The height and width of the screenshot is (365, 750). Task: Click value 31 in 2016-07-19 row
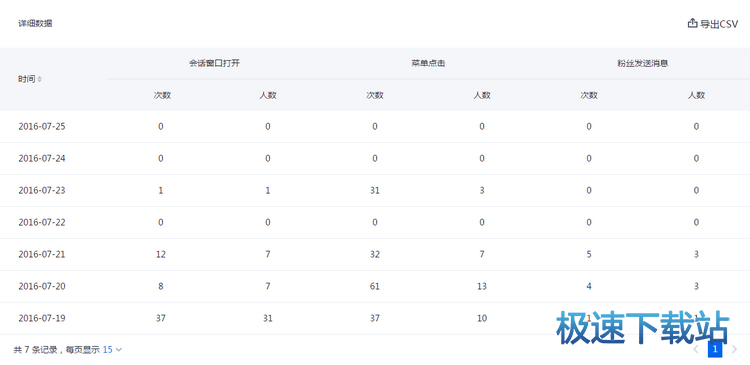point(268,318)
